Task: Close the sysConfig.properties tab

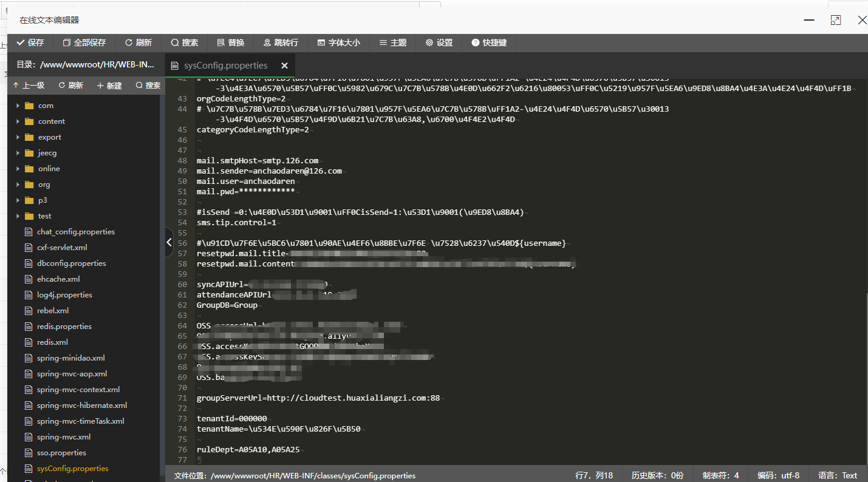Action: [x=284, y=66]
